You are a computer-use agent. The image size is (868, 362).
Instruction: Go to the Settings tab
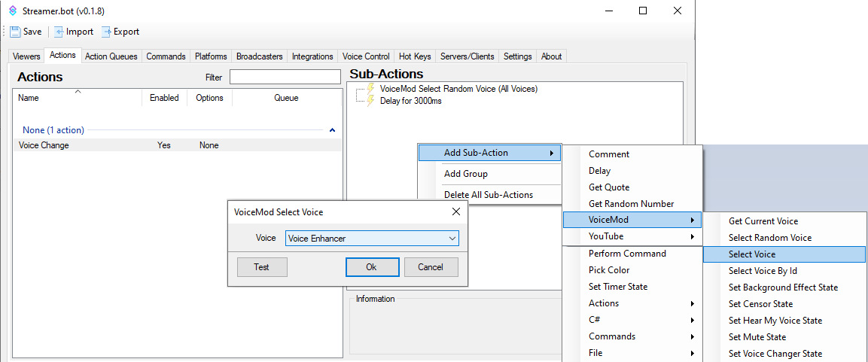(x=518, y=56)
